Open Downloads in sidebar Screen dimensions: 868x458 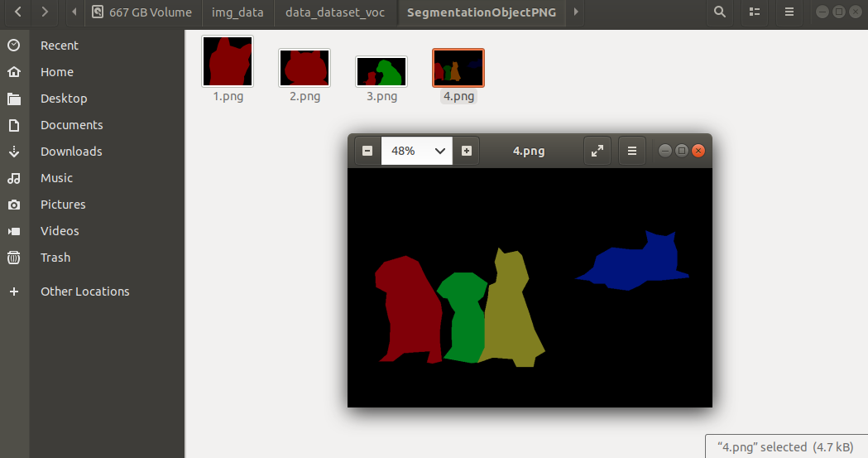[x=71, y=152]
